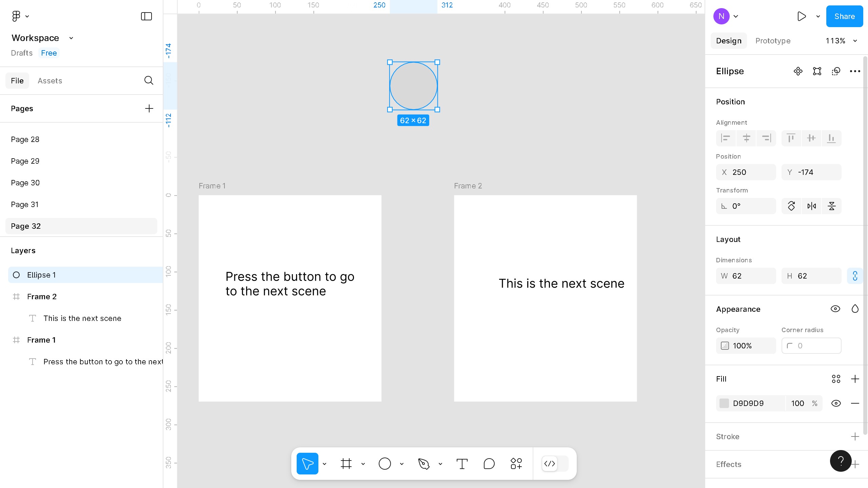Toggle the sidebar panel icon
This screenshot has width=868, height=488.
click(x=146, y=16)
